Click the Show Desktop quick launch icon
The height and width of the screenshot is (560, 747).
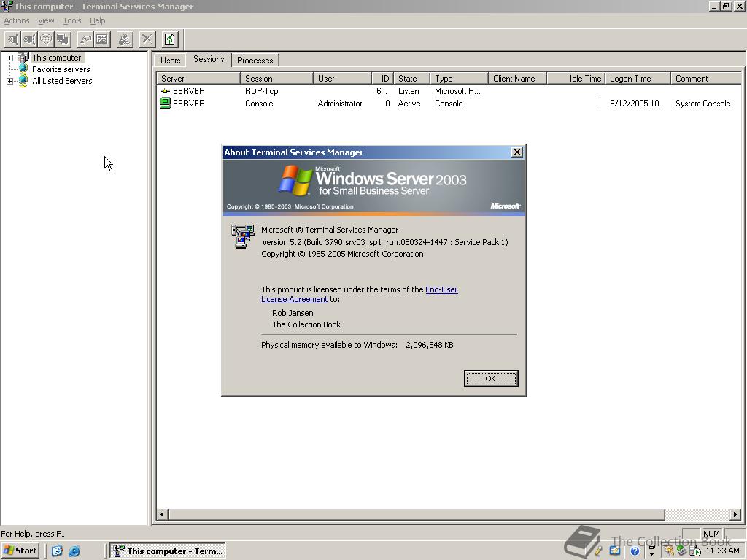tap(57, 551)
